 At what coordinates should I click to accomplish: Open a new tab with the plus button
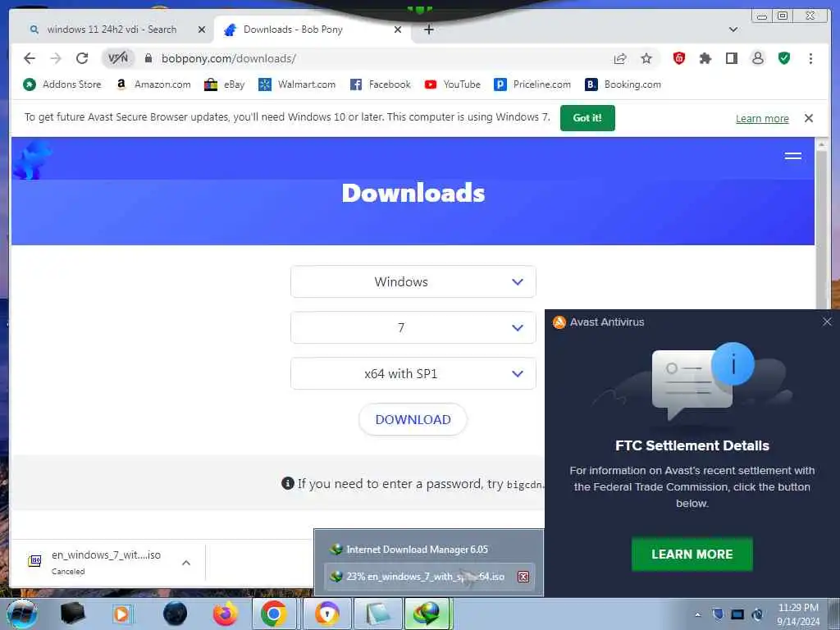pos(428,30)
